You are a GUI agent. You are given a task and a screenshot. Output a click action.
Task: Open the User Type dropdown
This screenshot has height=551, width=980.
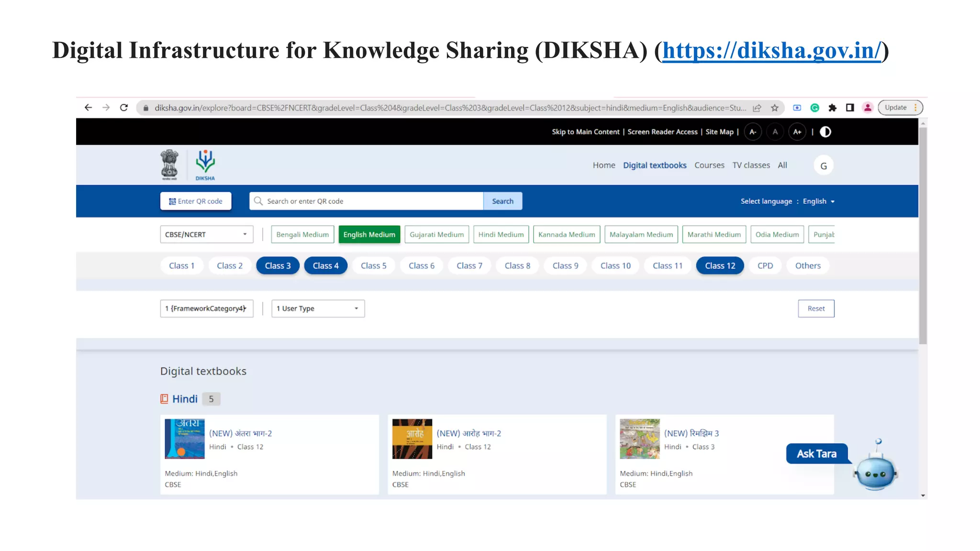point(318,309)
